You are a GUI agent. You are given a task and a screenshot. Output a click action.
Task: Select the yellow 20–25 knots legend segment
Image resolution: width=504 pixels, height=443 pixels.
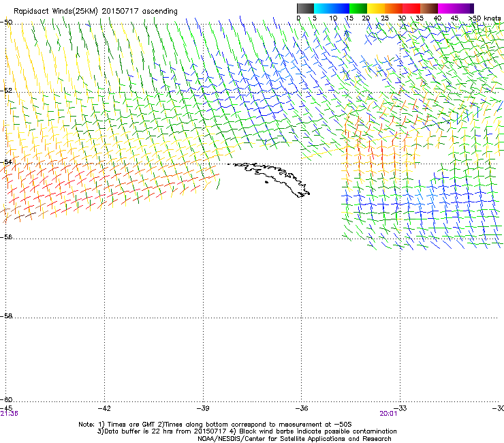(x=376, y=8)
